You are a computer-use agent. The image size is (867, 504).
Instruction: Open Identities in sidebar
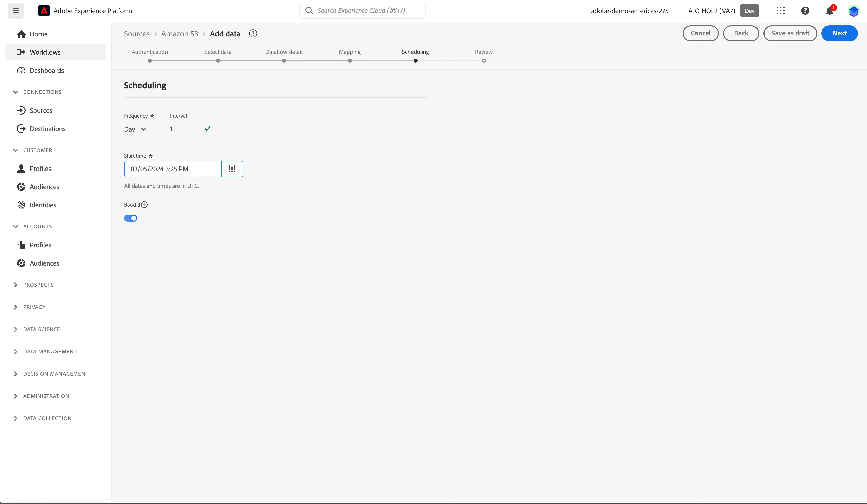(55, 205)
